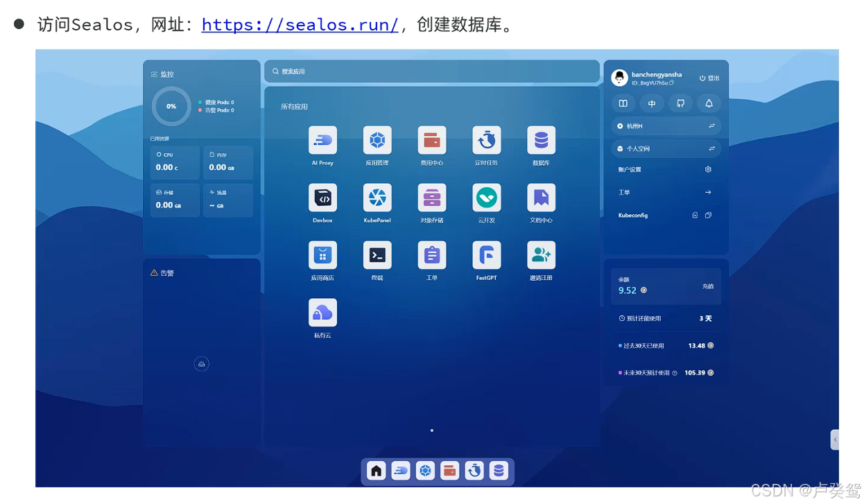Click AI Proxy icon in the bottom dock
Image resolution: width=864 pixels, height=504 pixels.
401,471
